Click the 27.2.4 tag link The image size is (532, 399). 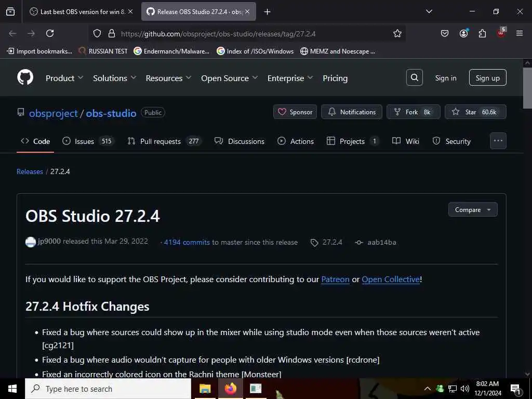coord(332,242)
